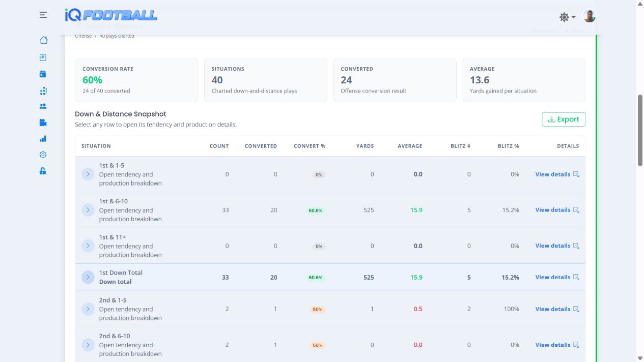The height and width of the screenshot is (362, 644).
Task: Click the page vertical scrollbar thumb
Action: [x=640, y=130]
